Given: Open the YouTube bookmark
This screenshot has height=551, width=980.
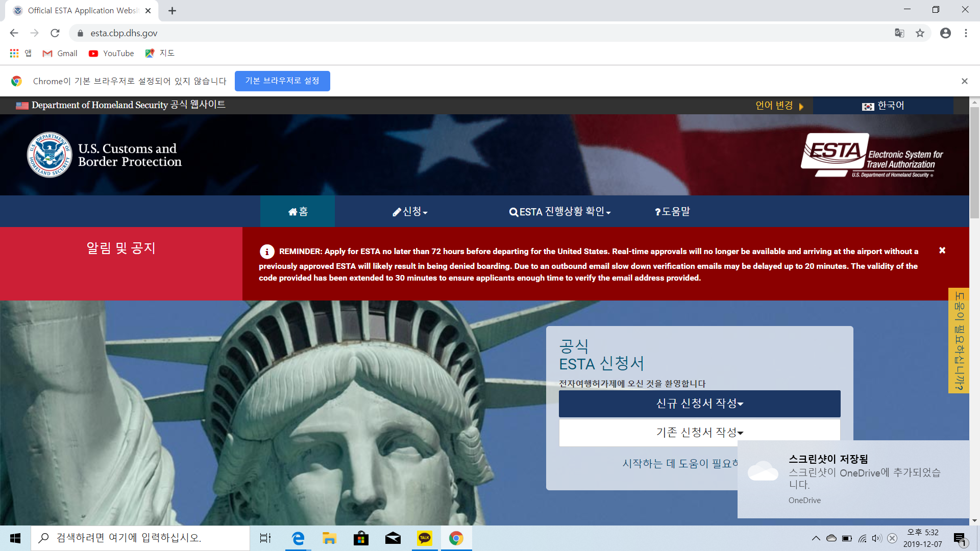Looking at the screenshot, I should pyautogui.click(x=111, y=53).
